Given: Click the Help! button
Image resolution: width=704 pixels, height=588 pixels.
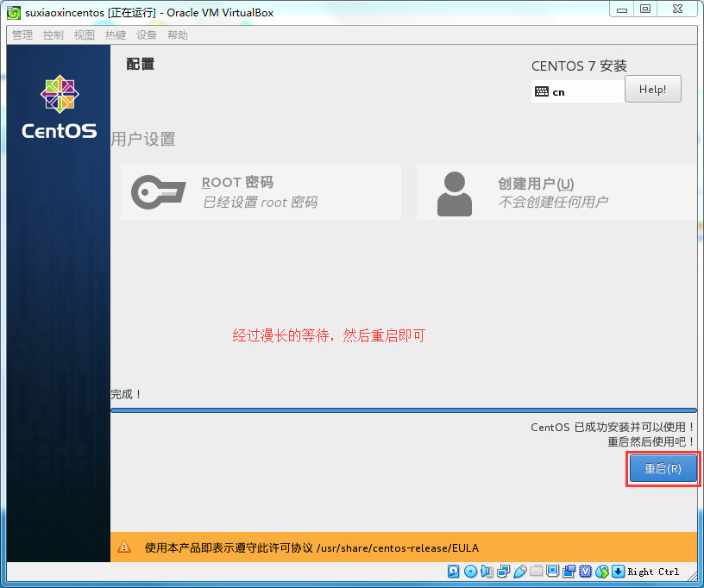Looking at the screenshot, I should (x=653, y=89).
